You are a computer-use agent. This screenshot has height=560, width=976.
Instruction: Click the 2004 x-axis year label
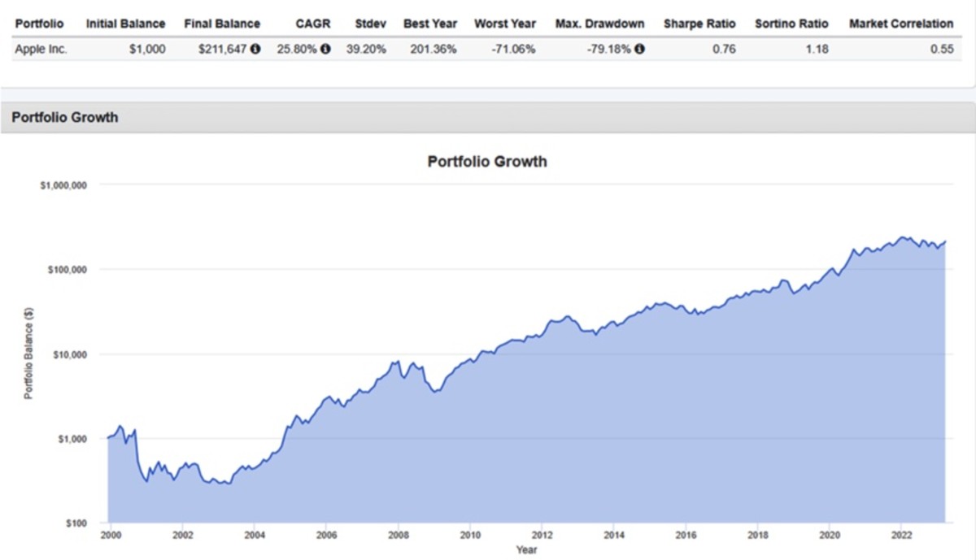pyautogui.click(x=254, y=536)
